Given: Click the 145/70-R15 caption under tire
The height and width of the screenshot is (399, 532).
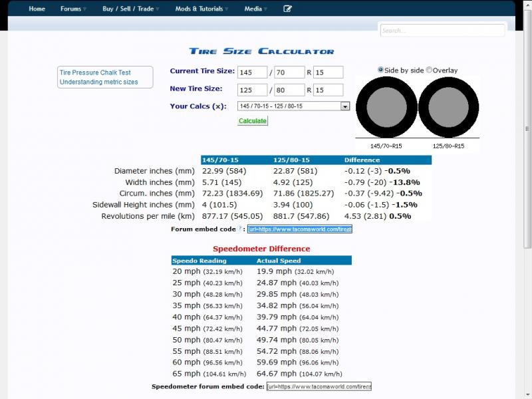Looking at the screenshot, I should (x=386, y=146).
